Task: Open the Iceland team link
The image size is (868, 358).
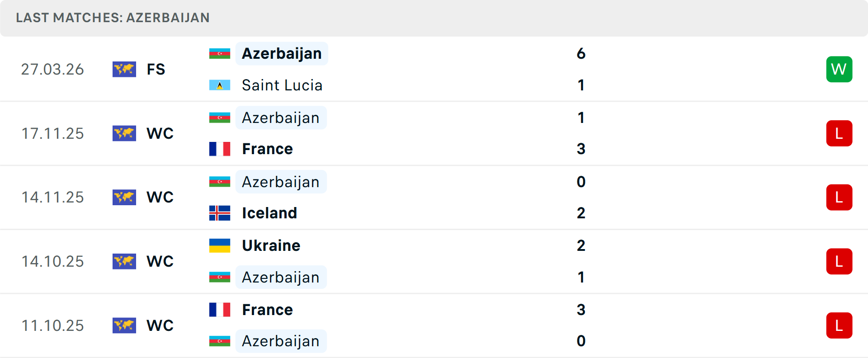Action: pos(269,213)
